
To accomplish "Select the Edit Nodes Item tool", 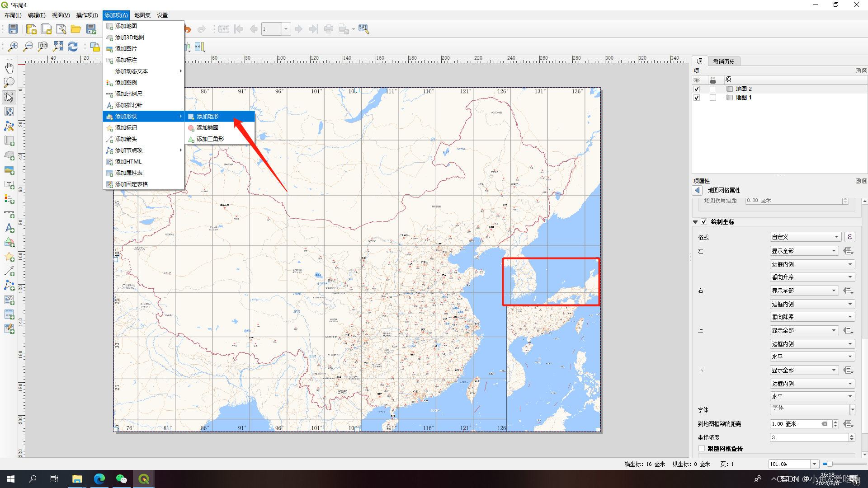I will [x=9, y=127].
